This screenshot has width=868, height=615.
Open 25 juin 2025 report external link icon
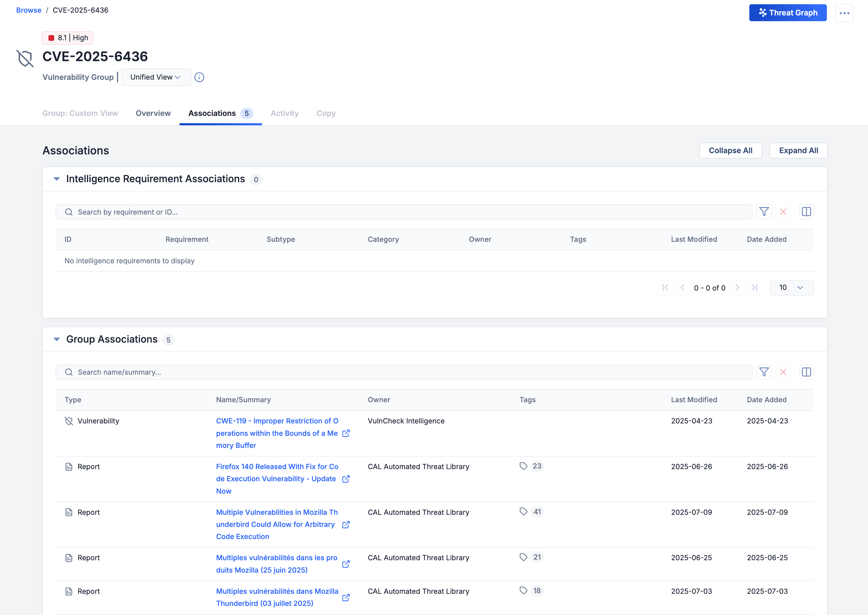(346, 564)
